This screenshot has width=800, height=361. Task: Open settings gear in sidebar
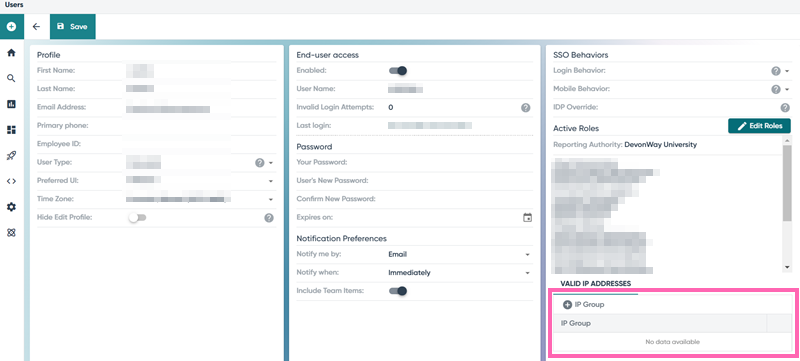click(x=11, y=207)
